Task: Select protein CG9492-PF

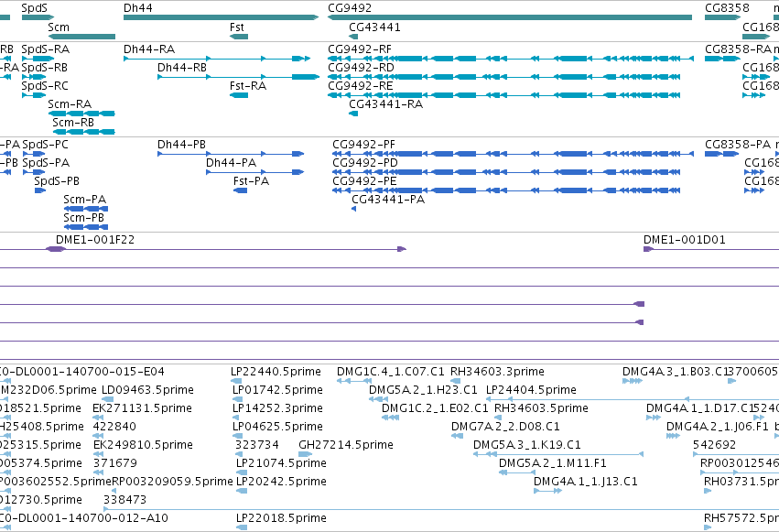Action: 514,154
